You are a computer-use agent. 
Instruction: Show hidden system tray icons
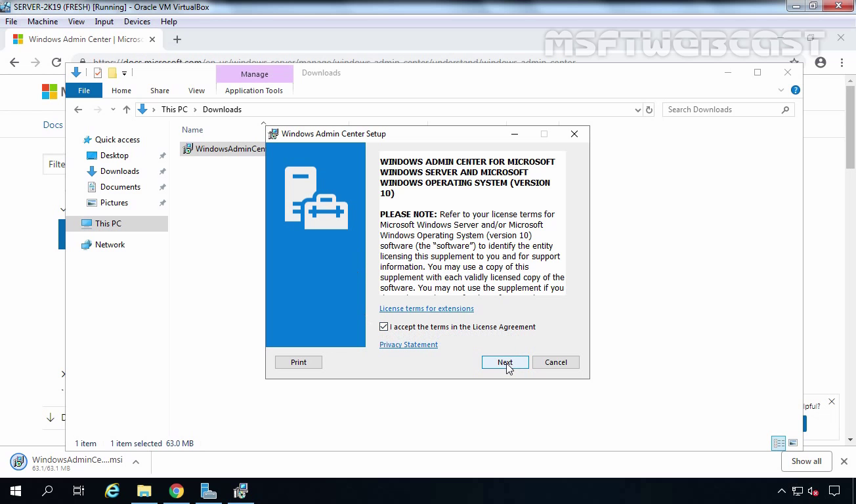(782, 491)
